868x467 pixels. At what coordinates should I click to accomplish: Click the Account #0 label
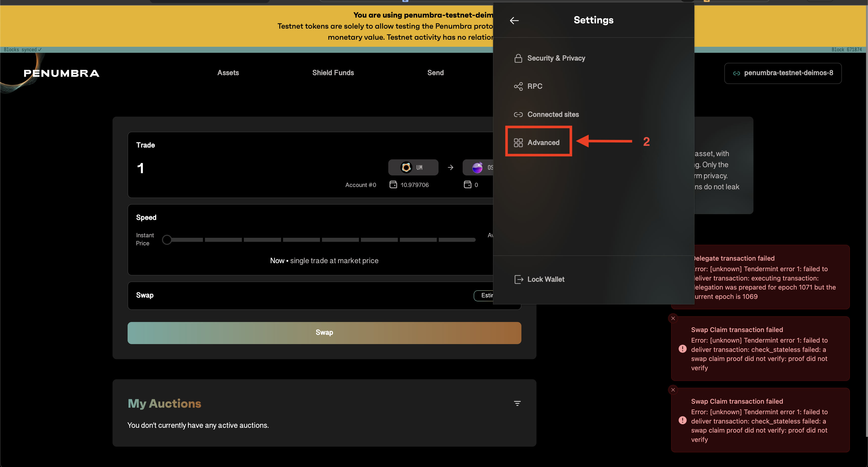pyautogui.click(x=361, y=185)
